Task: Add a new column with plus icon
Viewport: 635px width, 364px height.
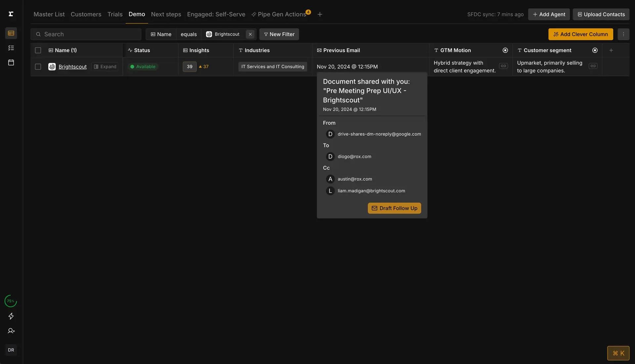Action: (x=611, y=50)
